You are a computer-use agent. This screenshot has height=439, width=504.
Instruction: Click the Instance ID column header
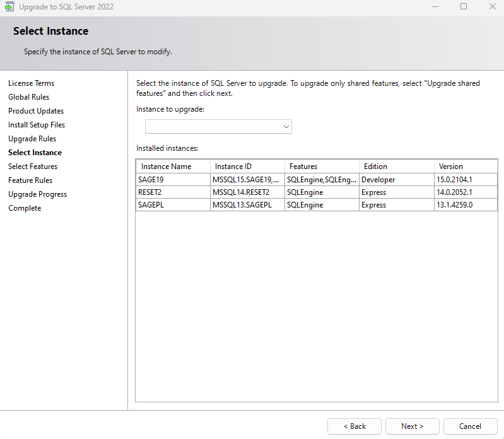point(247,167)
